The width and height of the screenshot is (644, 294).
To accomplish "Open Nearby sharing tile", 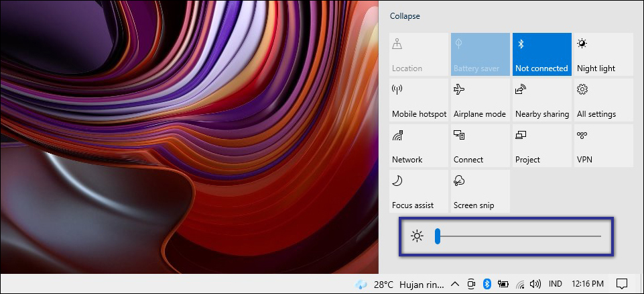I will tap(541, 100).
